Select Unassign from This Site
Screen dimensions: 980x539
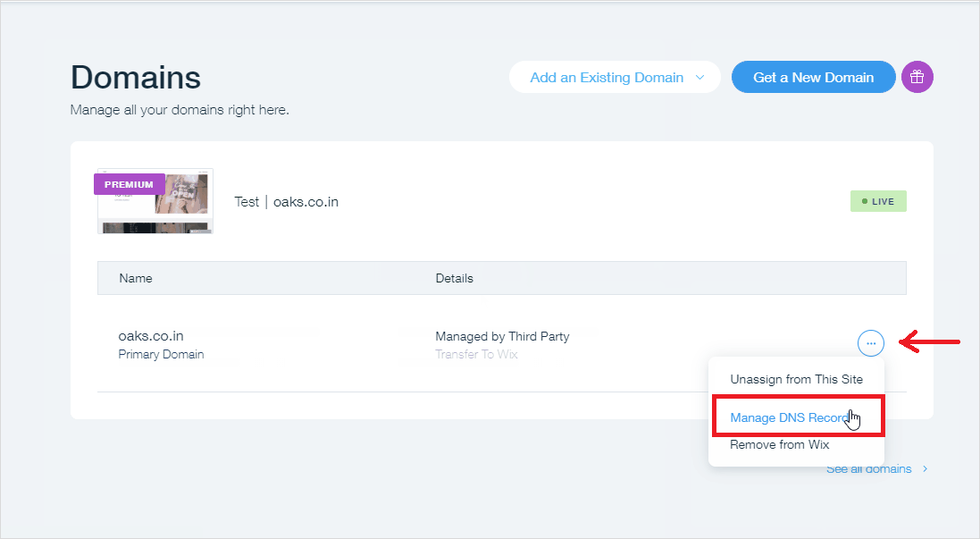pyautogui.click(x=796, y=380)
